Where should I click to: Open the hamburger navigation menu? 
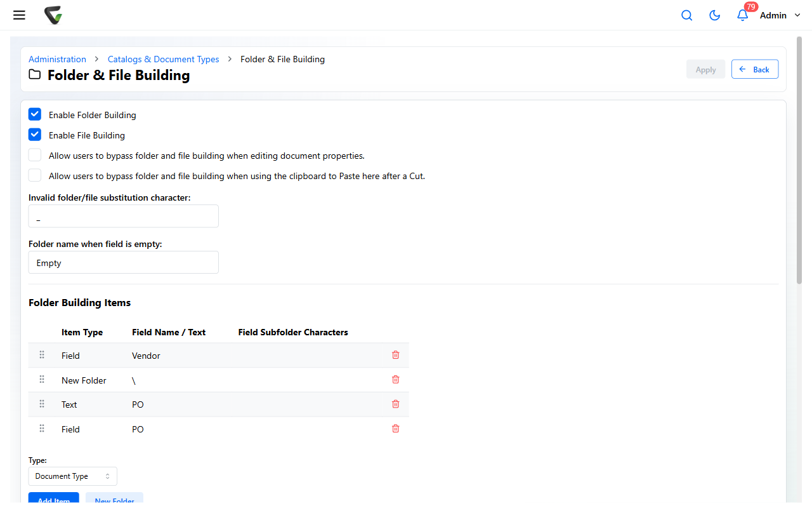click(19, 15)
